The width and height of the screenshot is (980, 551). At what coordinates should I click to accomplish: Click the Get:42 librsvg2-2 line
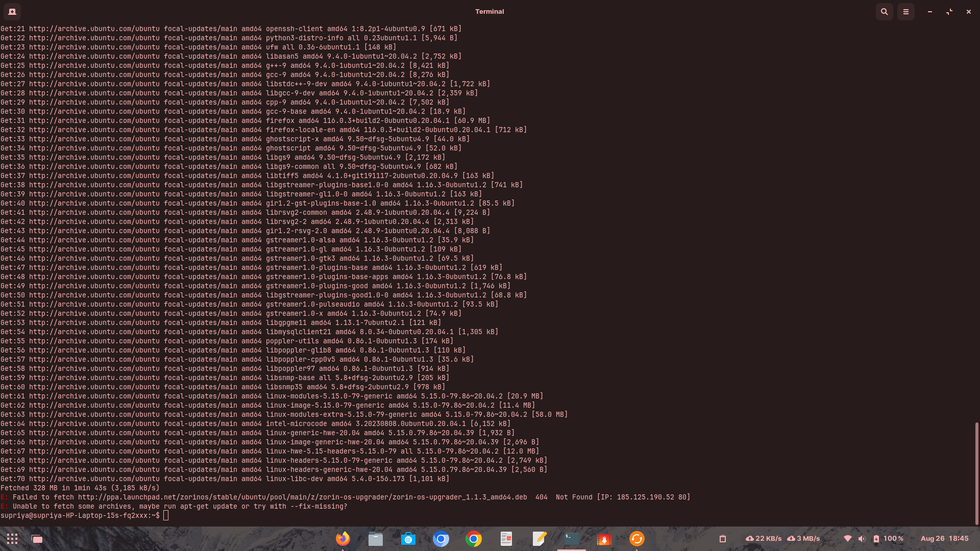237,222
